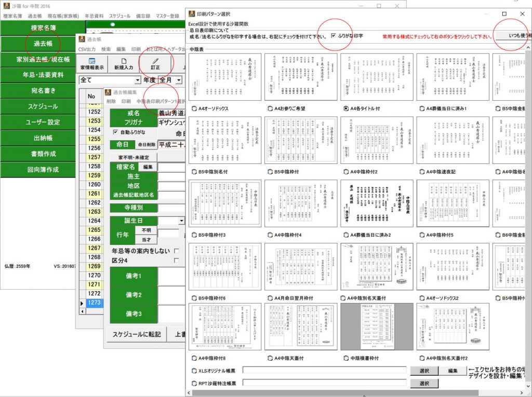The height and width of the screenshot is (397, 532).
Task: Toggle the ふりがな印字 checkbox
Action: pos(334,36)
